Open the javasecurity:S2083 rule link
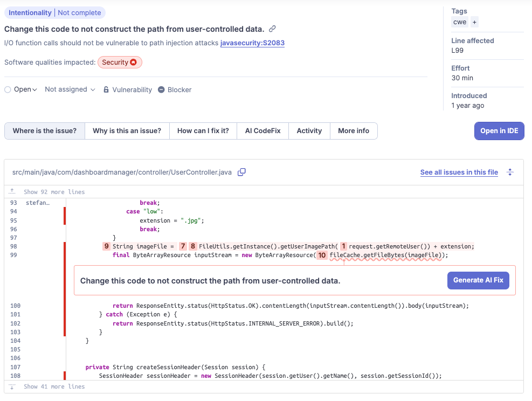 pos(252,43)
